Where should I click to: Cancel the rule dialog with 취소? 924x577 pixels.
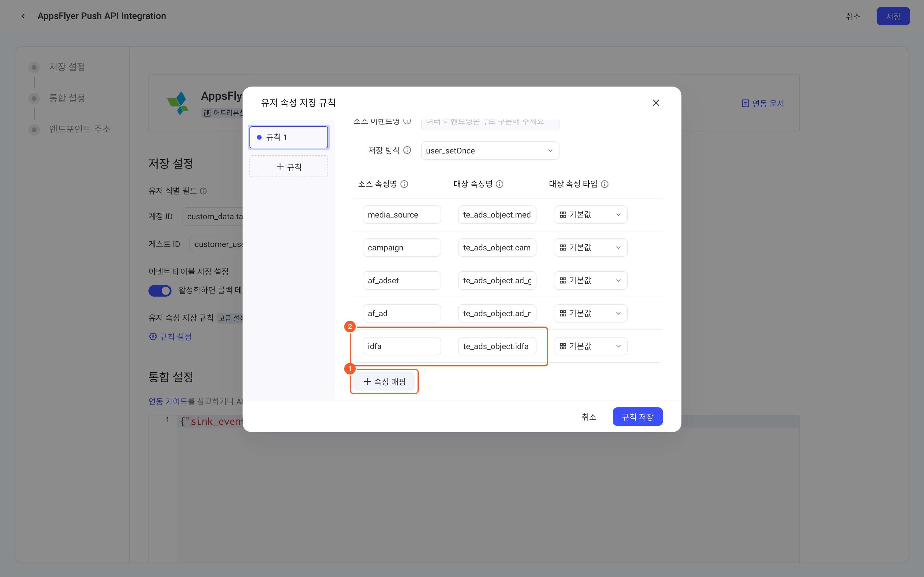click(x=589, y=417)
